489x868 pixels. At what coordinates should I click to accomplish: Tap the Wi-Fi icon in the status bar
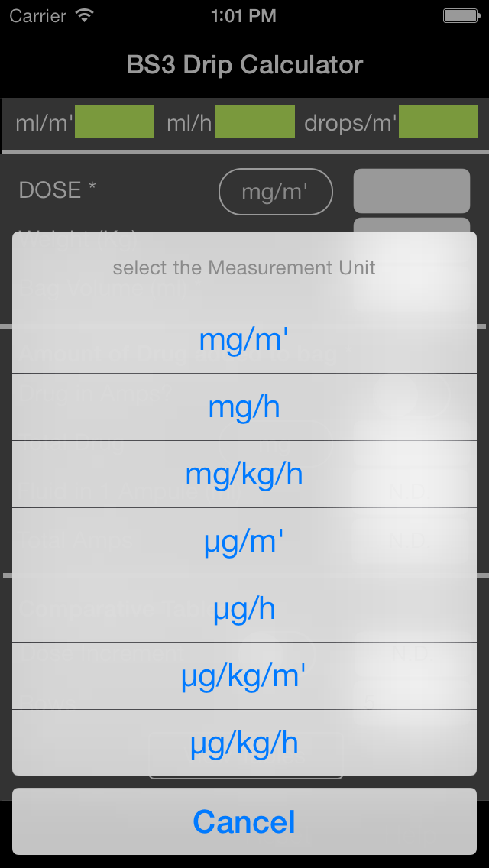tap(85, 15)
